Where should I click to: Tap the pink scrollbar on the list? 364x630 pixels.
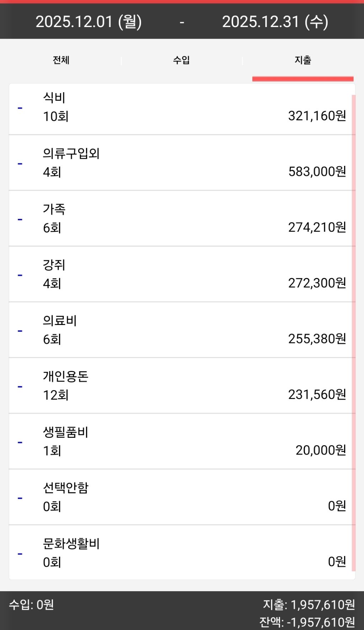pyautogui.click(x=353, y=333)
